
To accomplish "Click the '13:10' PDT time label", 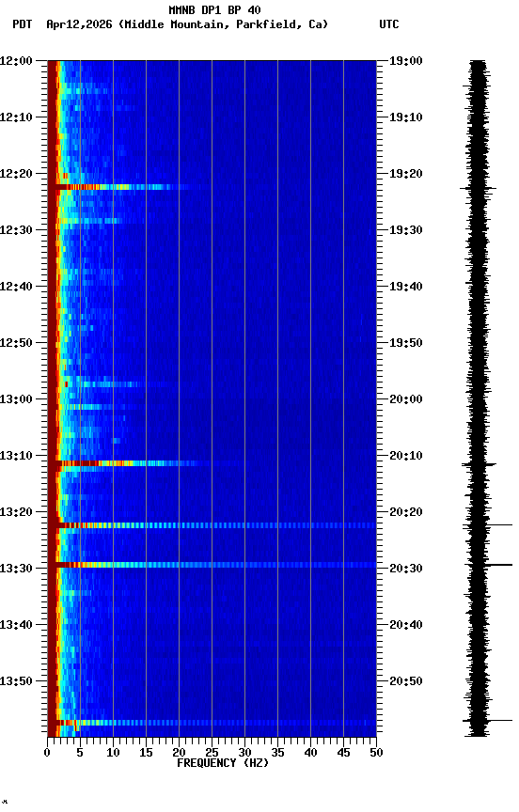I will (16, 456).
